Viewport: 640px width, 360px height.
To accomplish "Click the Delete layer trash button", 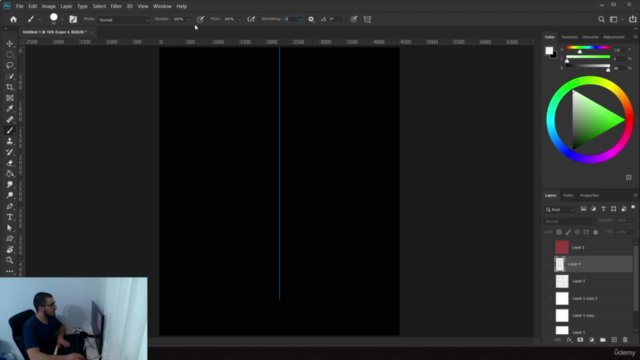I will click(625, 340).
